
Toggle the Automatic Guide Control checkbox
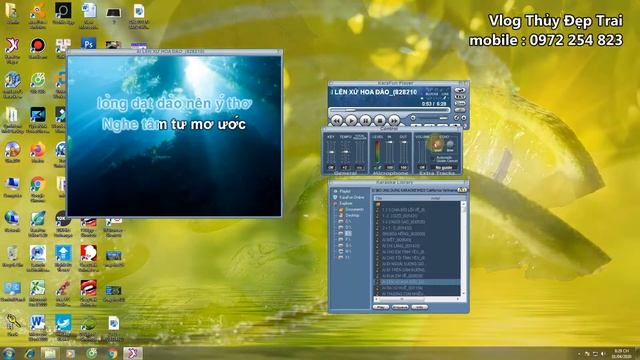(x=433, y=159)
